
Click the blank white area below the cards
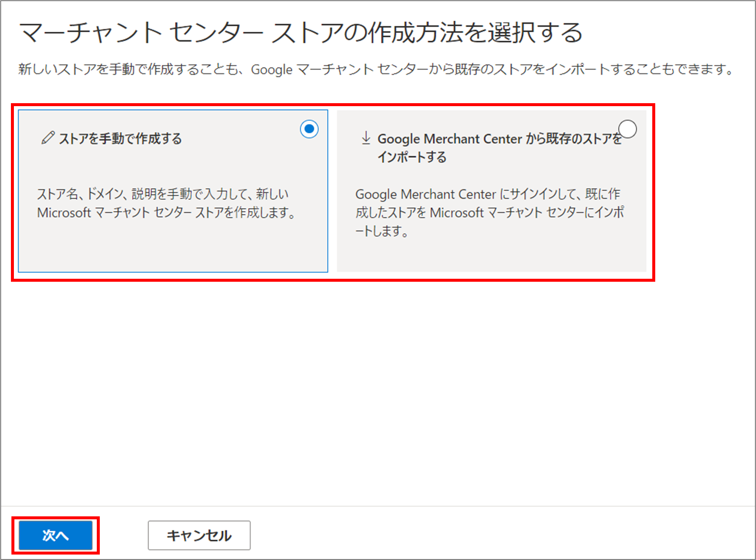377,392
